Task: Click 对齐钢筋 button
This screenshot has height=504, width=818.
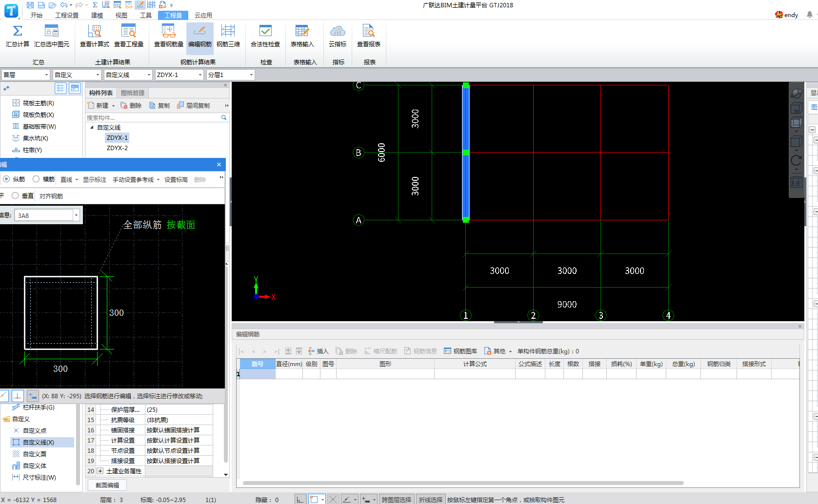Action: (x=51, y=196)
